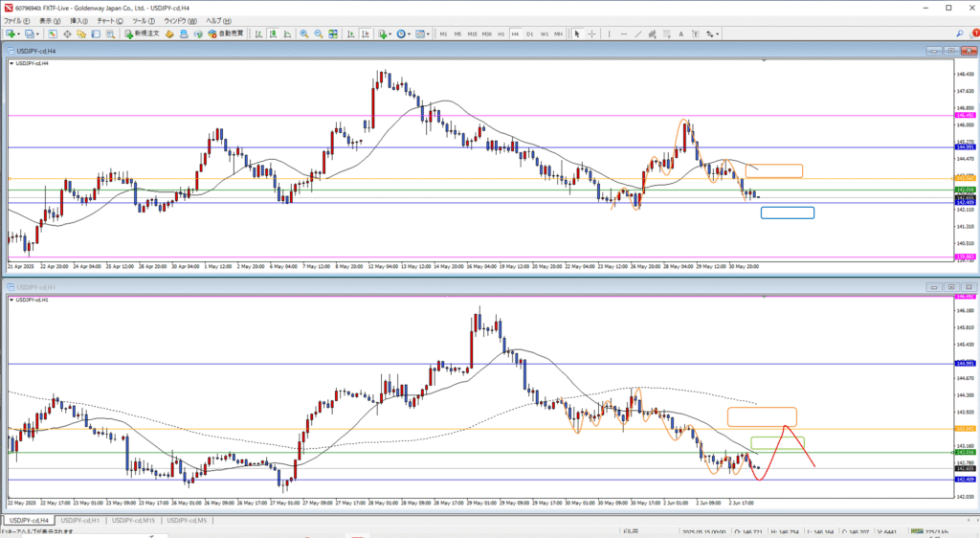Select the crosshair cursor tool
The width and height of the screenshot is (980, 538).
[590, 34]
